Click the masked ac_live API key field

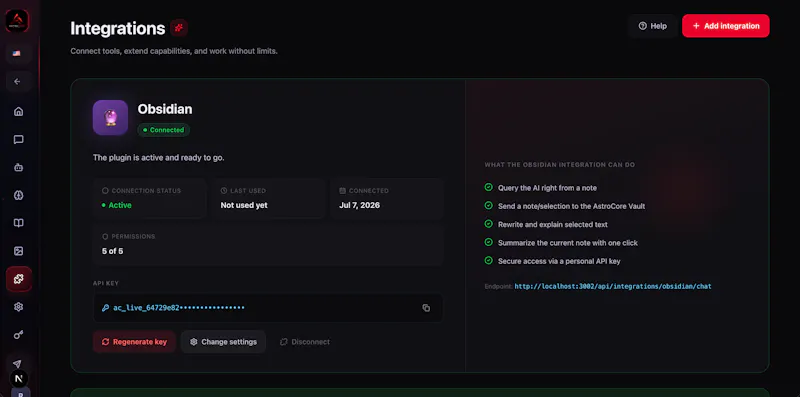click(x=268, y=308)
